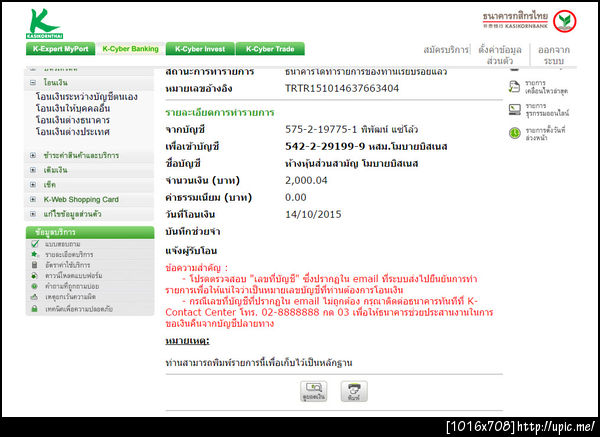Click the transfer date 14/10/2015

click(x=313, y=214)
